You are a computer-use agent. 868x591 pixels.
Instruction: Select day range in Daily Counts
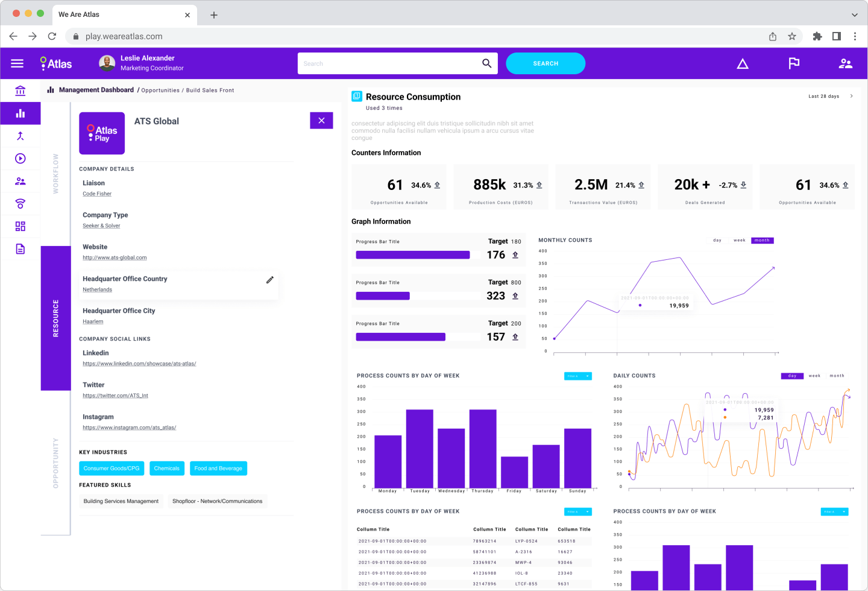[792, 376]
